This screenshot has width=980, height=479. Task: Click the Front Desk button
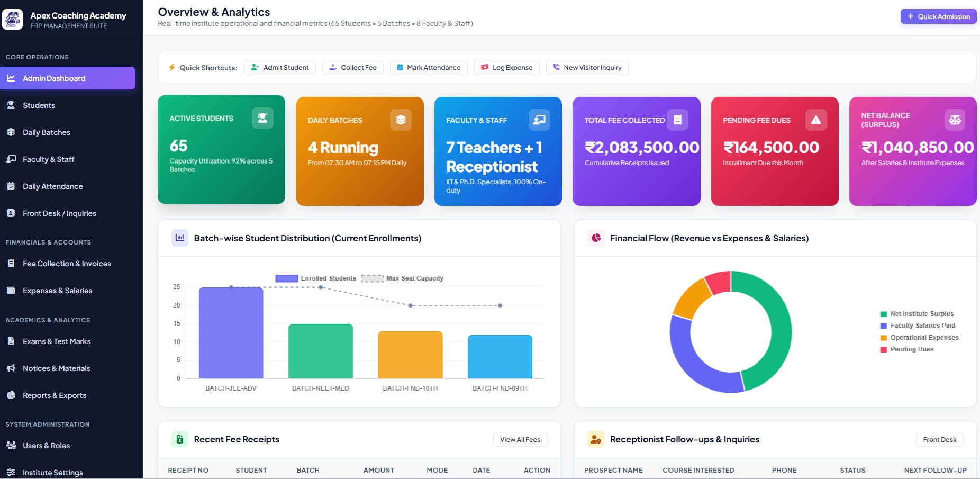coord(940,440)
